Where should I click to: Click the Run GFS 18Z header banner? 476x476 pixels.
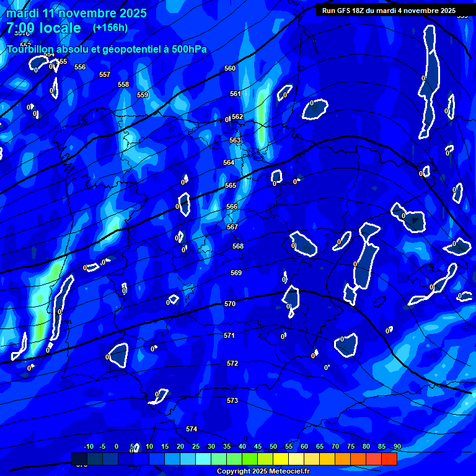click(389, 11)
